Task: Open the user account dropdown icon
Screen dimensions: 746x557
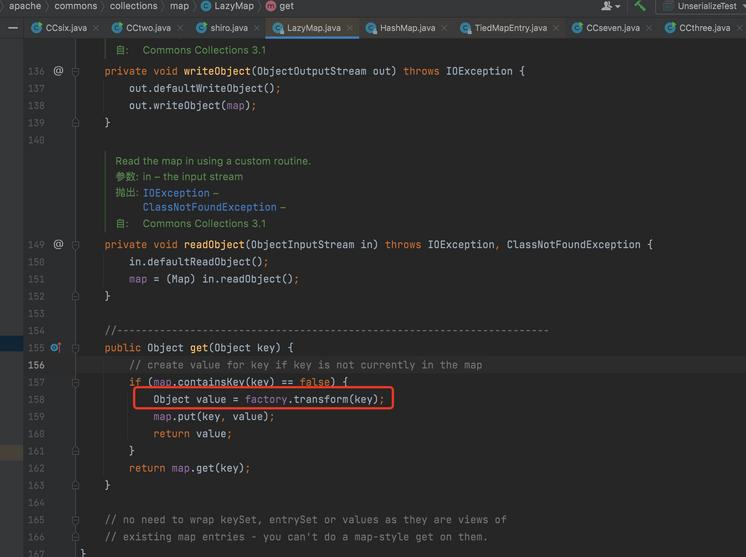Action: click(x=610, y=6)
